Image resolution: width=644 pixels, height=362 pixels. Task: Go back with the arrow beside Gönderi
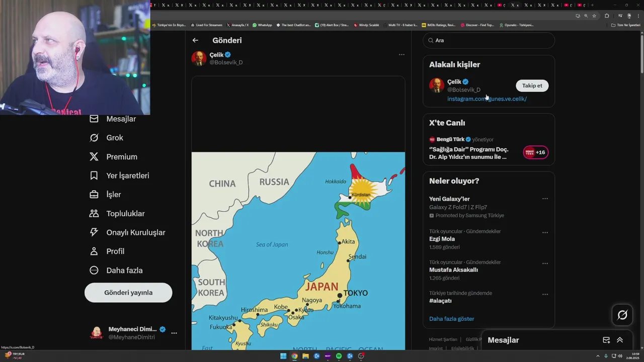(x=195, y=40)
